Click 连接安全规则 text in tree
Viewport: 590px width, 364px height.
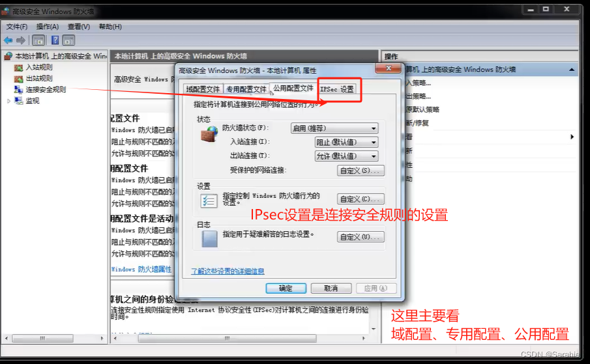point(46,89)
